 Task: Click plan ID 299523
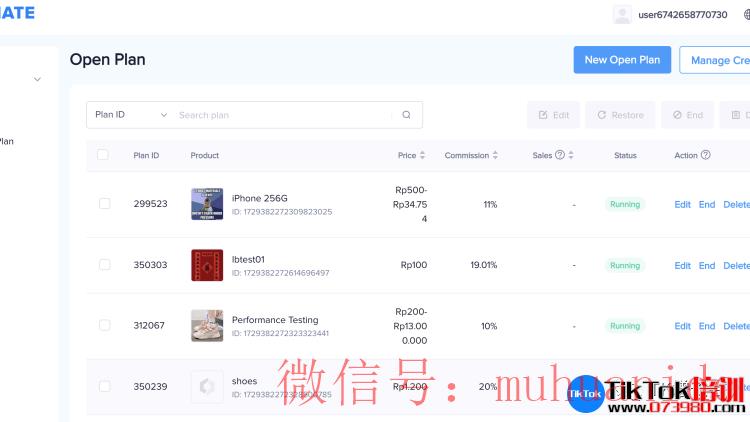coord(150,204)
